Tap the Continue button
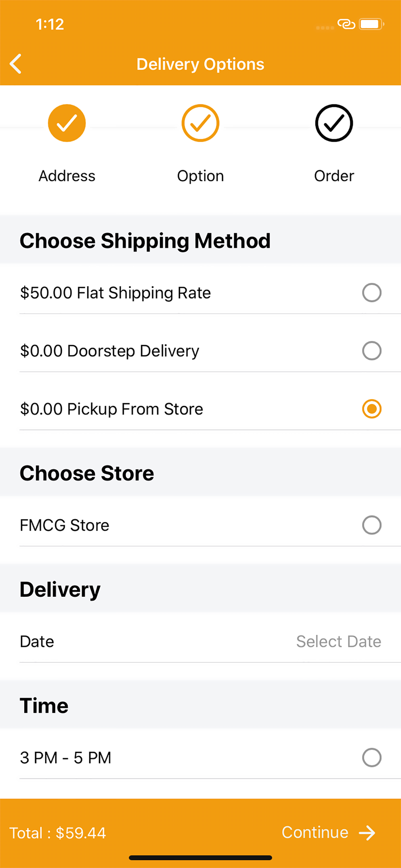Image resolution: width=401 pixels, height=868 pixels. [329, 832]
